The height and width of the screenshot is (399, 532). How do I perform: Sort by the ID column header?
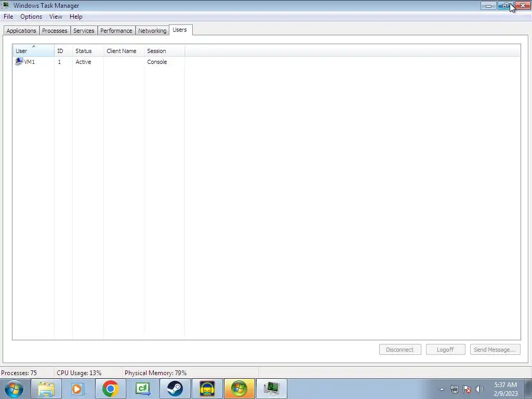(x=63, y=51)
